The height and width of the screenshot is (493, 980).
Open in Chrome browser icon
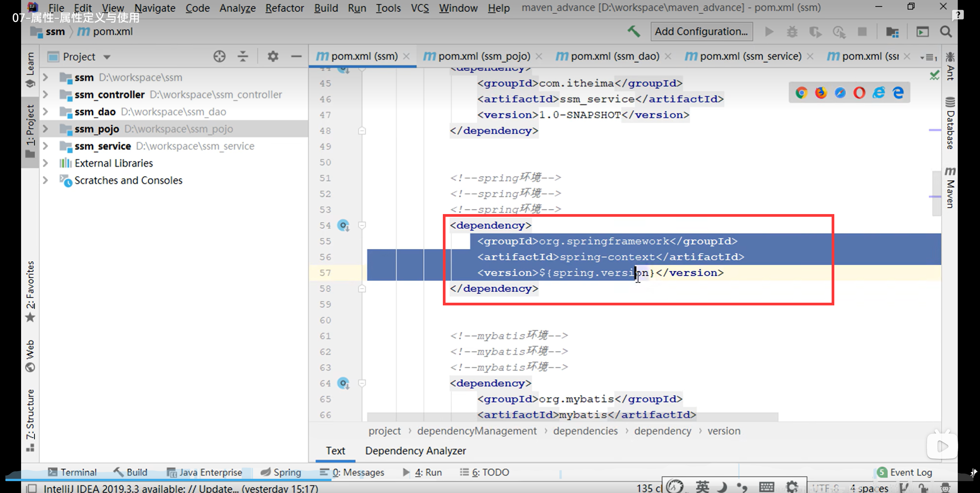click(801, 92)
